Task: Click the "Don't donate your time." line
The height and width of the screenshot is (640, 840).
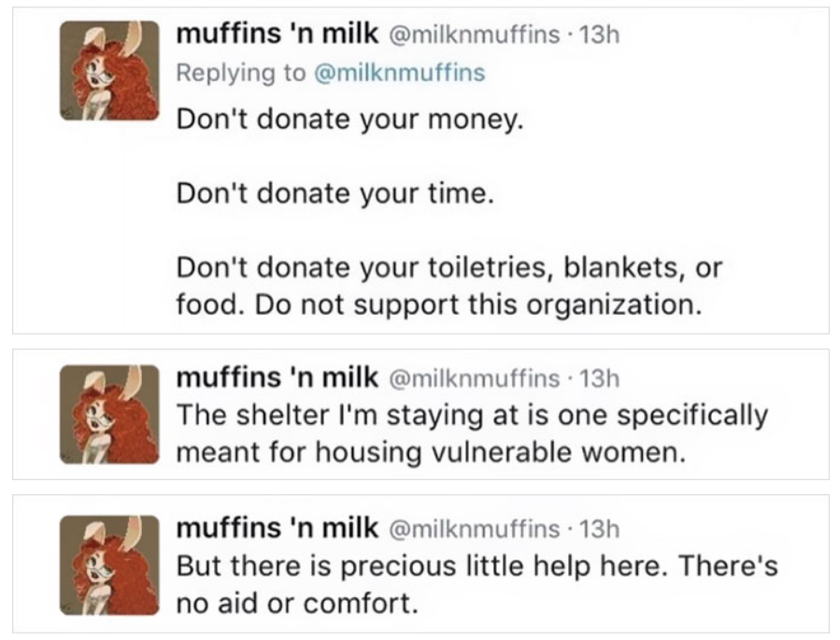Action: [333, 194]
